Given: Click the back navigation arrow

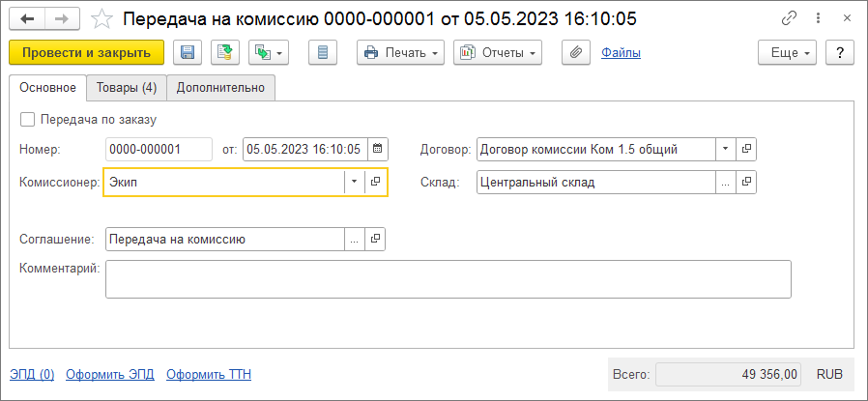Looking at the screenshot, I should tap(28, 19).
